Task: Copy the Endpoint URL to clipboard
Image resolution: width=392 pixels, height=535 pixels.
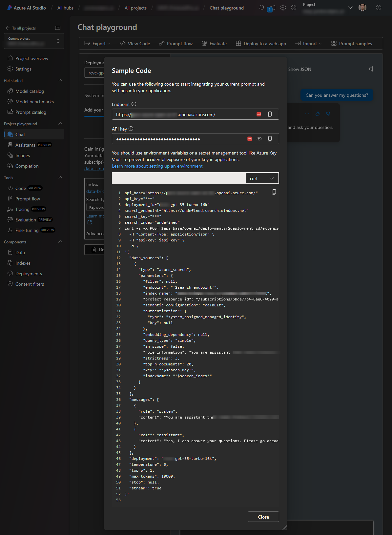Action: (x=270, y=114)
